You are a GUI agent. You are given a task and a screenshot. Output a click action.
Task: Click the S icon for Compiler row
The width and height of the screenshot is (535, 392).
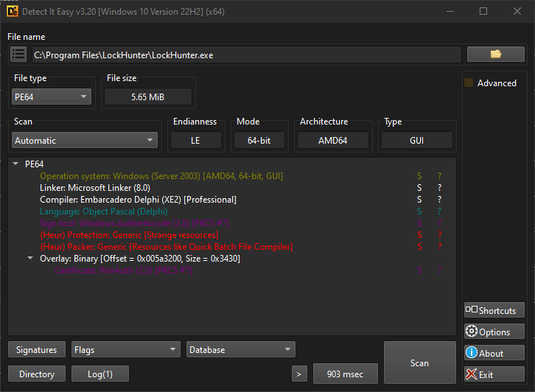point(419,200)
